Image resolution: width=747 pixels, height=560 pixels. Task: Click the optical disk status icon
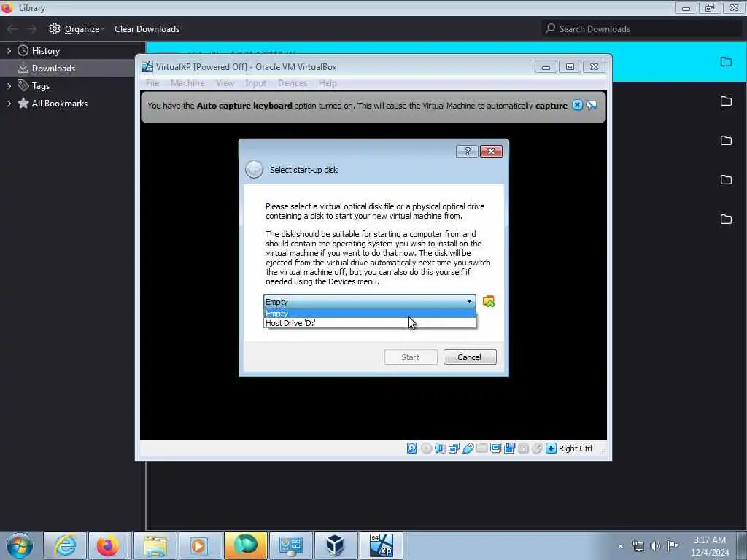pyautogui.click(x=426, y=448)
